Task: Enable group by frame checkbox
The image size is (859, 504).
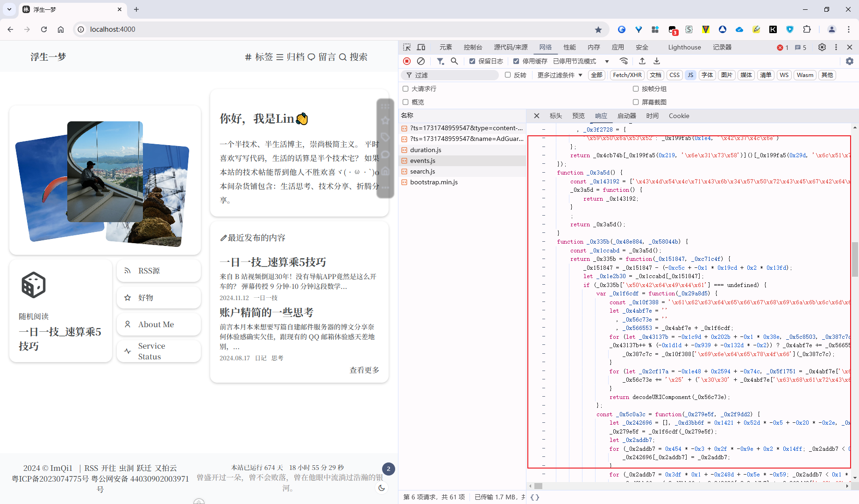Action: [636, 88]
